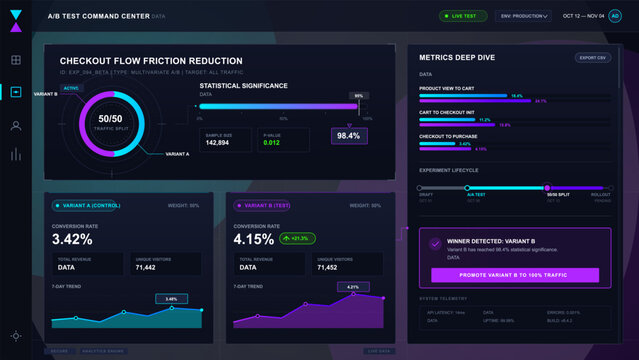Viewport: 639px width, 360px height.
Task: Select the DRAFT lifecycle marker
Action: [x=419, y=188]
